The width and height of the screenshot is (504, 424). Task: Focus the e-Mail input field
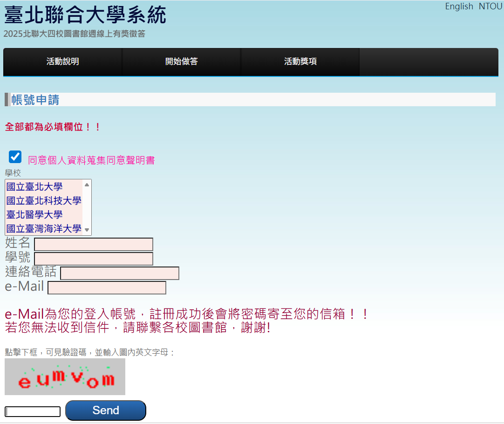coord(107,288)
